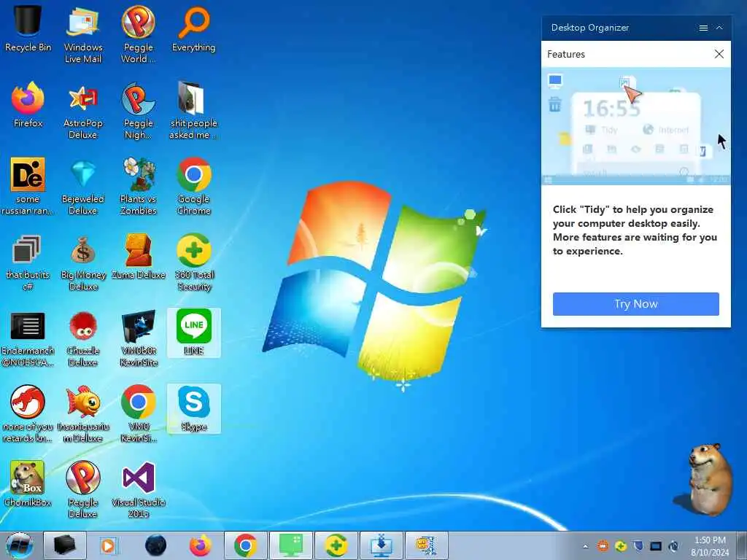
Task: Open the Desktop Organizer hamburger menu
Action: tap(703, 28)
